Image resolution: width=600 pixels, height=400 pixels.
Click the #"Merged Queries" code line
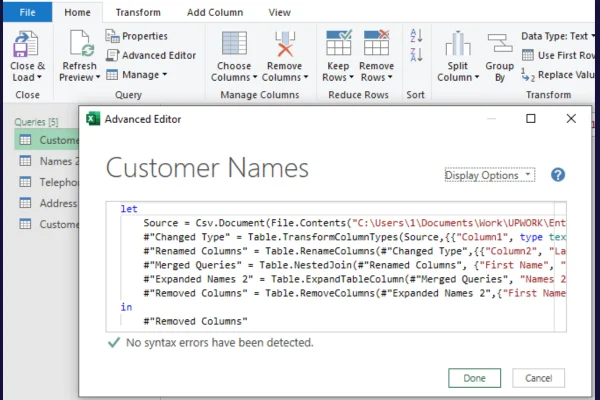pos(354,265)
